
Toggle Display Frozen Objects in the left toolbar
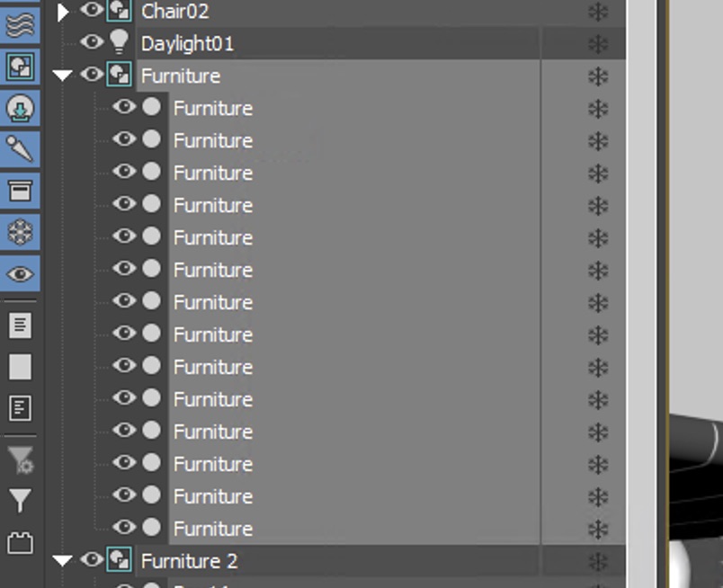pos(20,233)
